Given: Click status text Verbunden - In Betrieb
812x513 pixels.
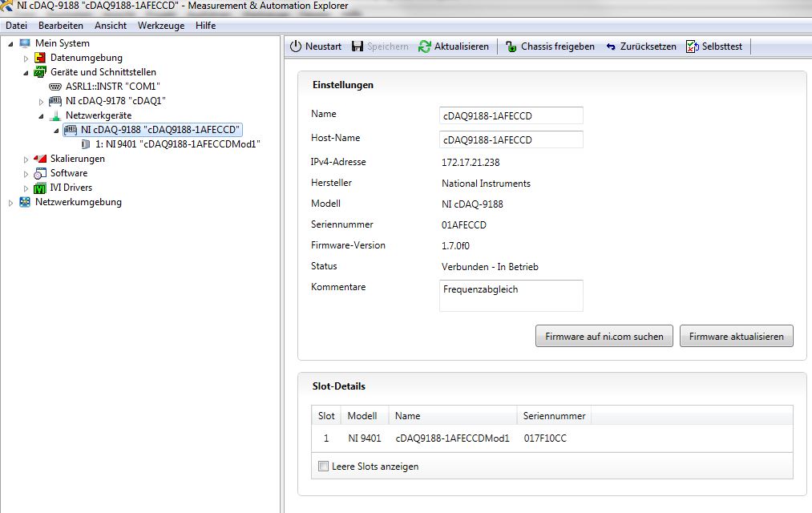Looking at the screenshot, I should click(490, 267).
